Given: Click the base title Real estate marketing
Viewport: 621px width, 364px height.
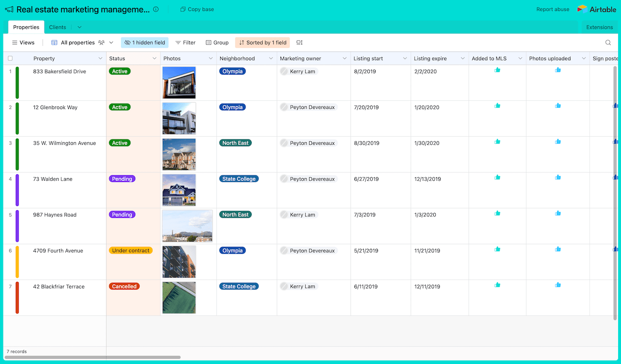Looking at the screenshot, I should click(x=83, y=9).
